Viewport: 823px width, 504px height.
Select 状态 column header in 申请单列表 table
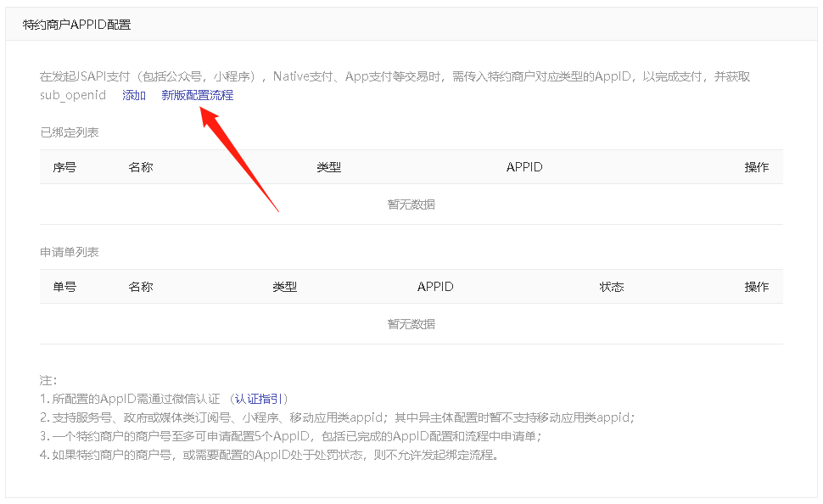[611, 287]
